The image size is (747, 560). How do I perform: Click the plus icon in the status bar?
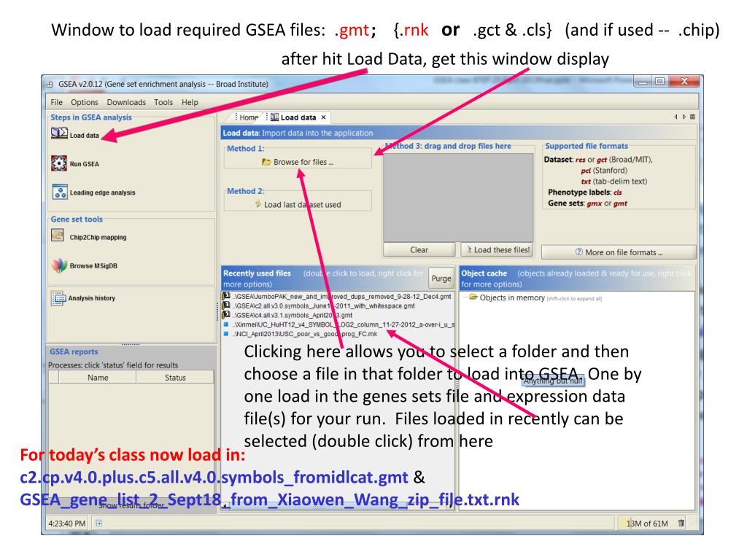coord(99,523)
